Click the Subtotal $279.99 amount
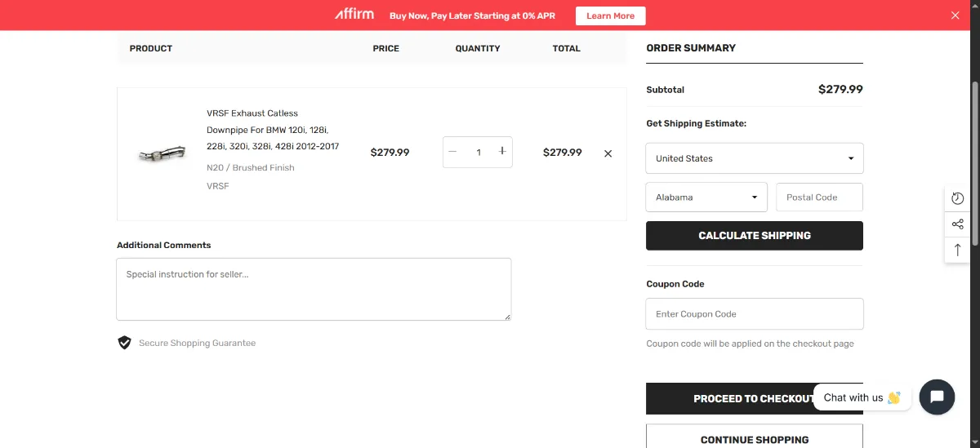 pyautogui.click(x=840, y=90)
